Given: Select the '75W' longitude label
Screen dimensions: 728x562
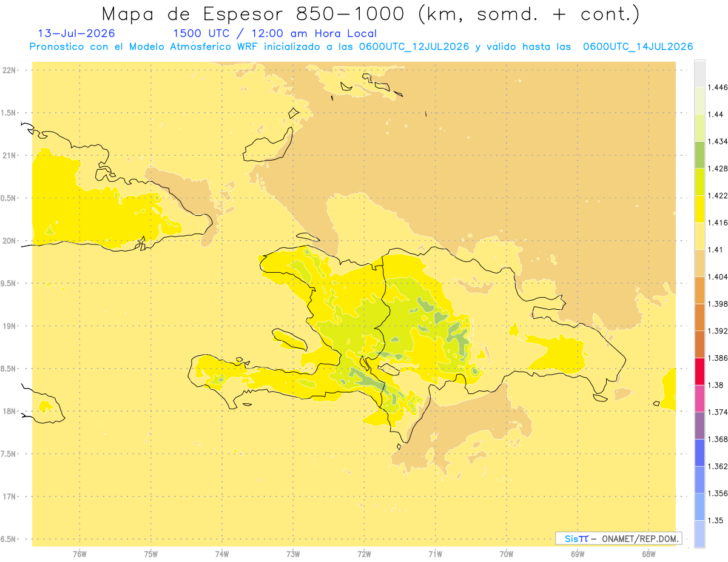Looking at the screenshot, I should pyautogui.click(x=151, y=554).
